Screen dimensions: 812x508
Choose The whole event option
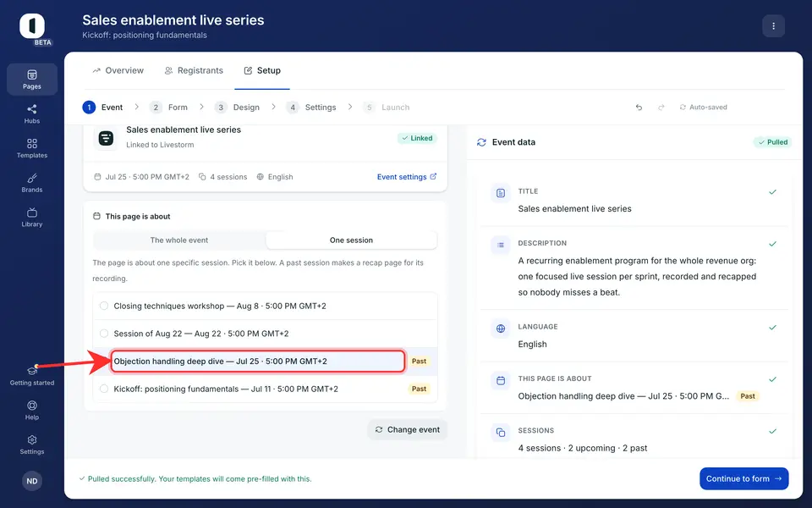(x=179, y=240)
